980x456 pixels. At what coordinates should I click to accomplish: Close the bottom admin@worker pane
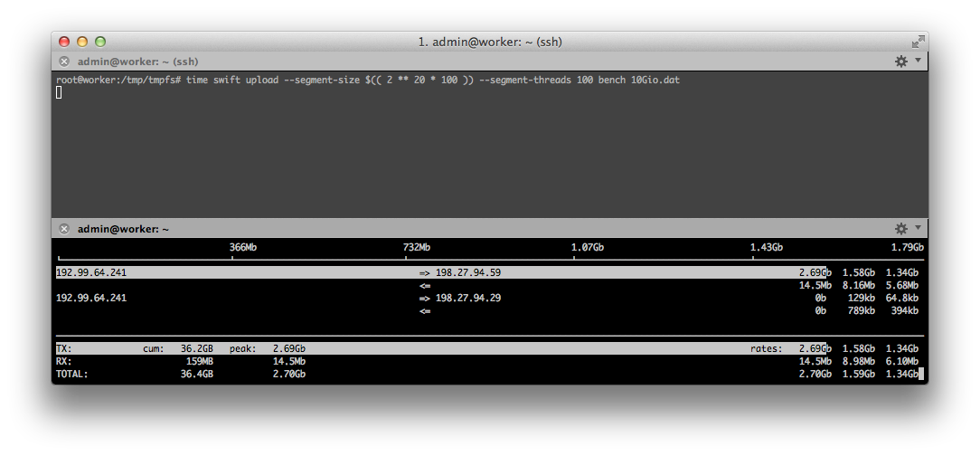tap(64, 229)
